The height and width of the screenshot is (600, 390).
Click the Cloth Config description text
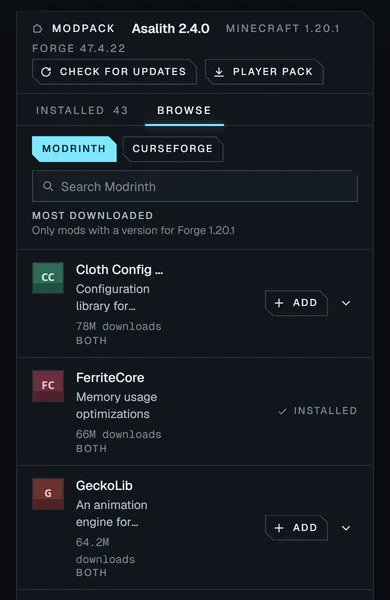click(x=113, y=297)
